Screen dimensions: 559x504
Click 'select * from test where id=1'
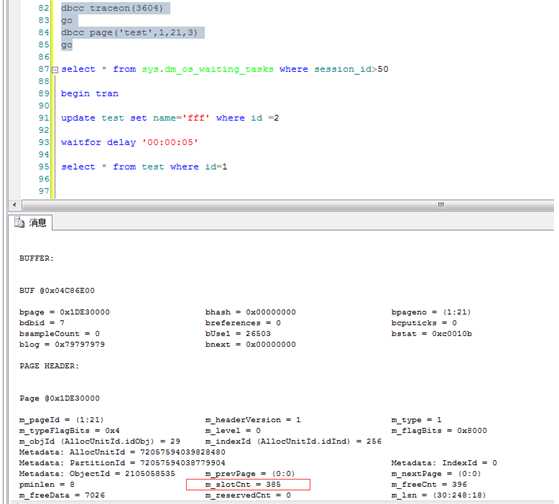point(144,167)
